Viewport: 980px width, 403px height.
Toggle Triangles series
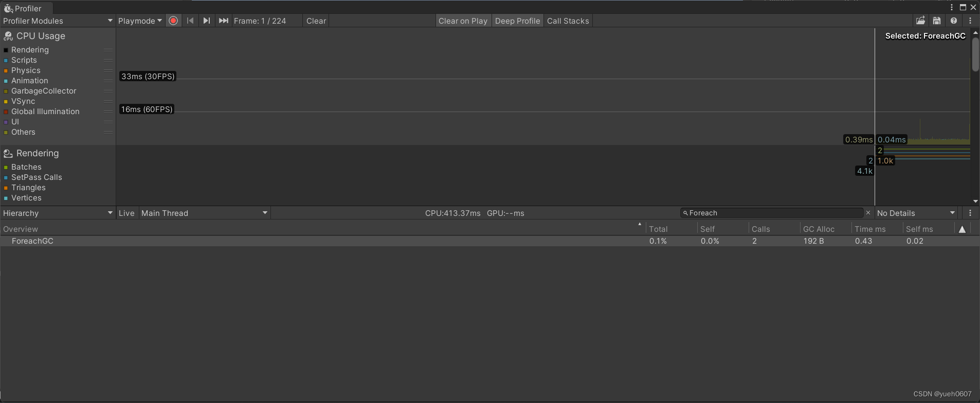[x=6, y=188]
